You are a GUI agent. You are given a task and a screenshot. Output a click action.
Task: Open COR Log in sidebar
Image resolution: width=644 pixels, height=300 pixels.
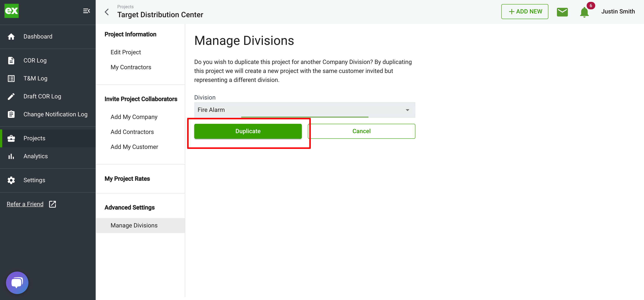(x=48, y=61)
